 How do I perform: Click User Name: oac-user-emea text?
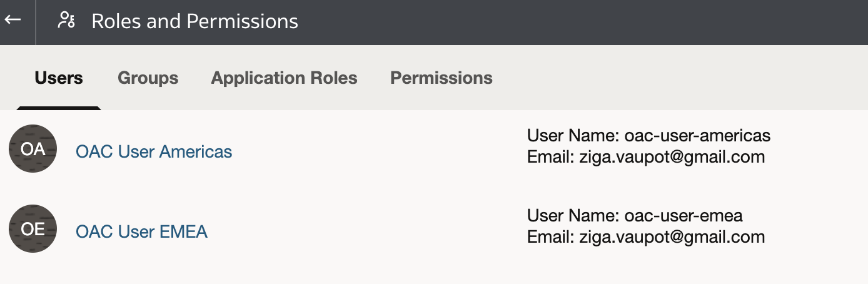(635, 216)
